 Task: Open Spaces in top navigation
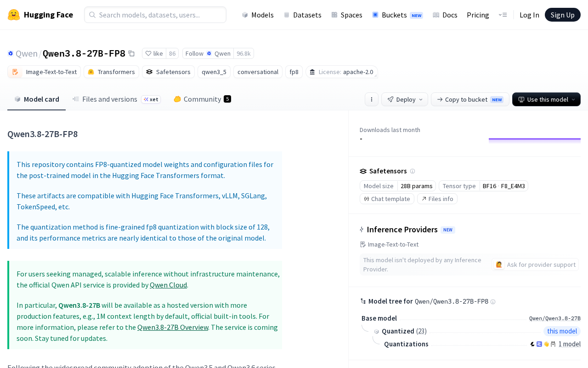click(x=347, y=15)
